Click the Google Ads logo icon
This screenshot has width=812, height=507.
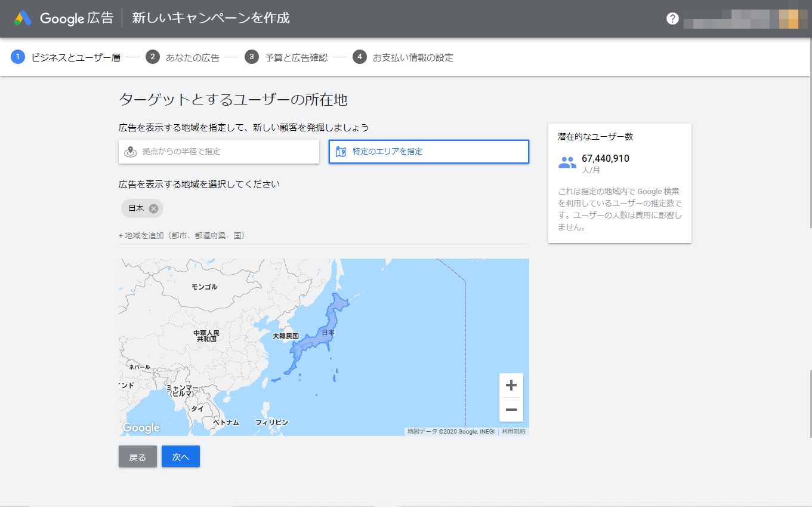click(23, 18)
